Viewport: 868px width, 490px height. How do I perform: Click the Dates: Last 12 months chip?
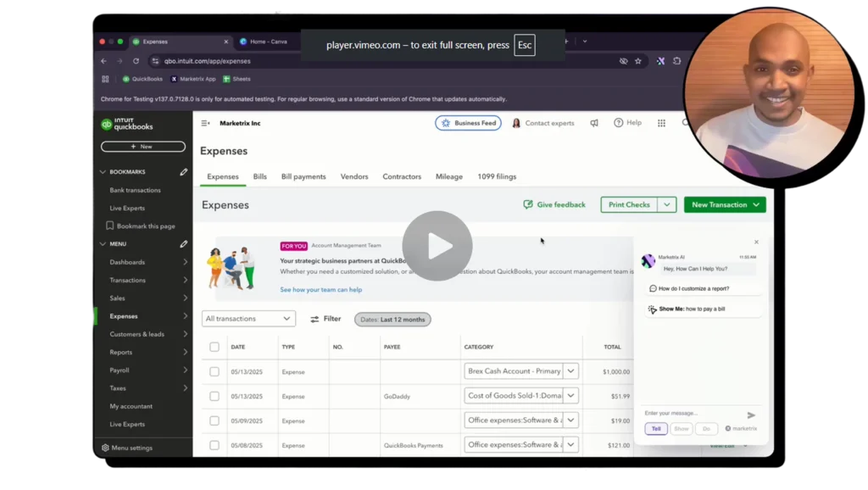(392, 320)
